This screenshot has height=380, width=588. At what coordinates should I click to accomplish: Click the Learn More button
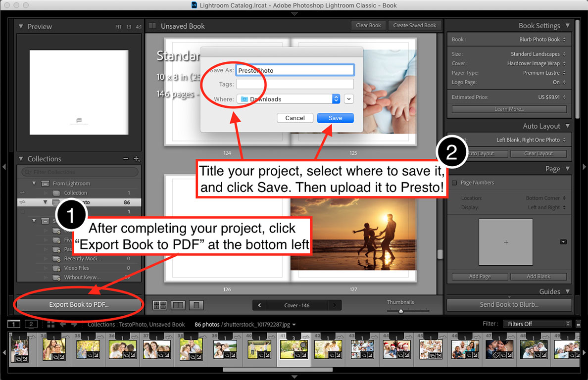(509, 109)
